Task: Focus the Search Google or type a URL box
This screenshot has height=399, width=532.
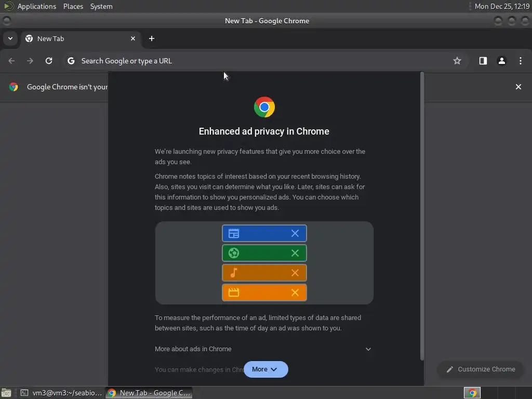Action: [x=264, y=61]
